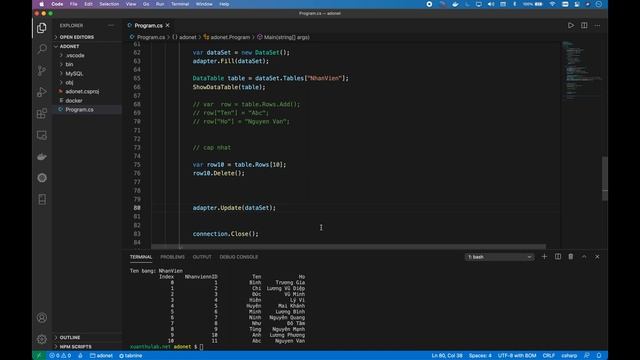The height and width of the screenshot is (360, 640).
Task: Click the editor vertical scrollbar thumb
Action: [x=605, y=178]
